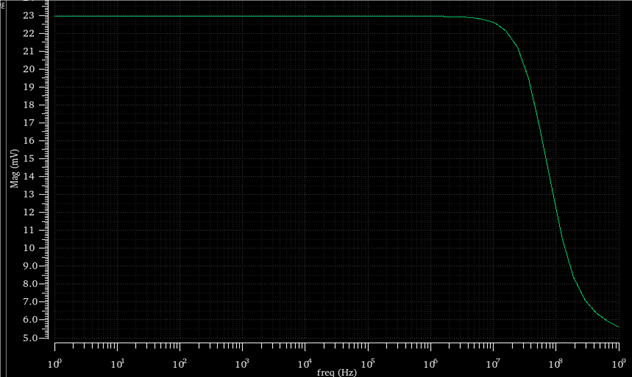Click the 10^4 label on the frequency axis
Image resolution: width=632 pixels, height=377 pixels.
pyautogui.click(x=305, y=364)
